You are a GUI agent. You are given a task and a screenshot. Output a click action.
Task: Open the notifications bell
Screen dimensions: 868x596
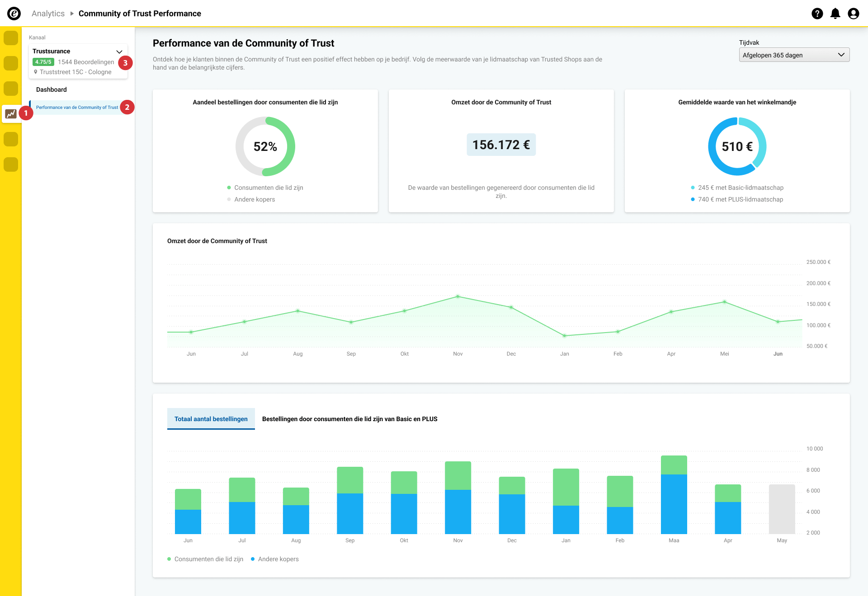835,14
